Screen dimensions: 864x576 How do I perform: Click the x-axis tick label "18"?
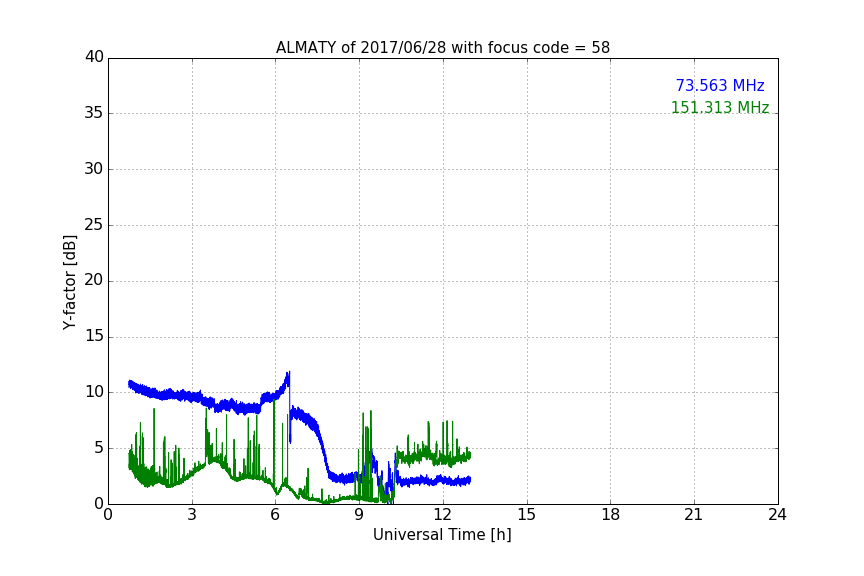pos(610,515)
